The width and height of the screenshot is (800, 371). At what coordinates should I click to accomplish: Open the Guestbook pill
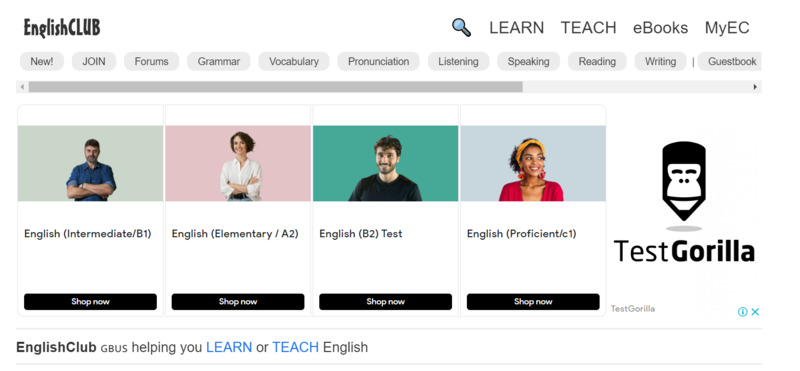(730, 61)
